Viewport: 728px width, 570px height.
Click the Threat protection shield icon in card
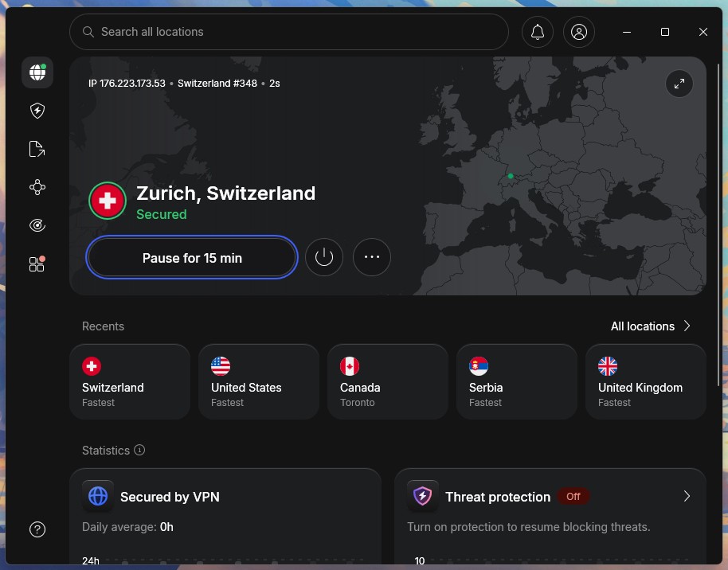422,496
